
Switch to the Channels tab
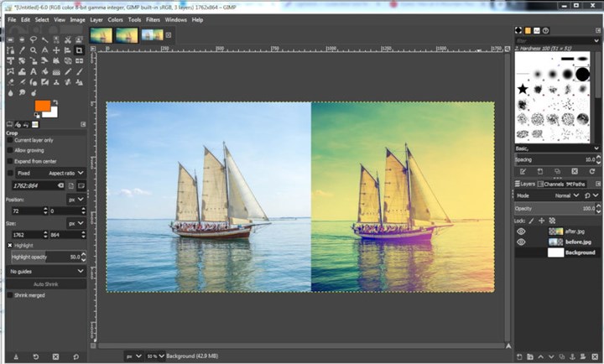coord(553,184)
